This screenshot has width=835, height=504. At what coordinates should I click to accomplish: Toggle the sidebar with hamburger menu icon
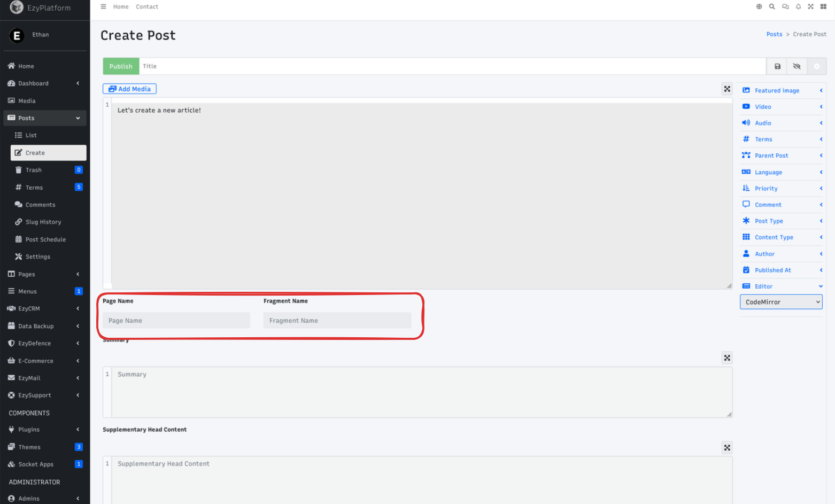pyautogui.click(x=104, y=7)
